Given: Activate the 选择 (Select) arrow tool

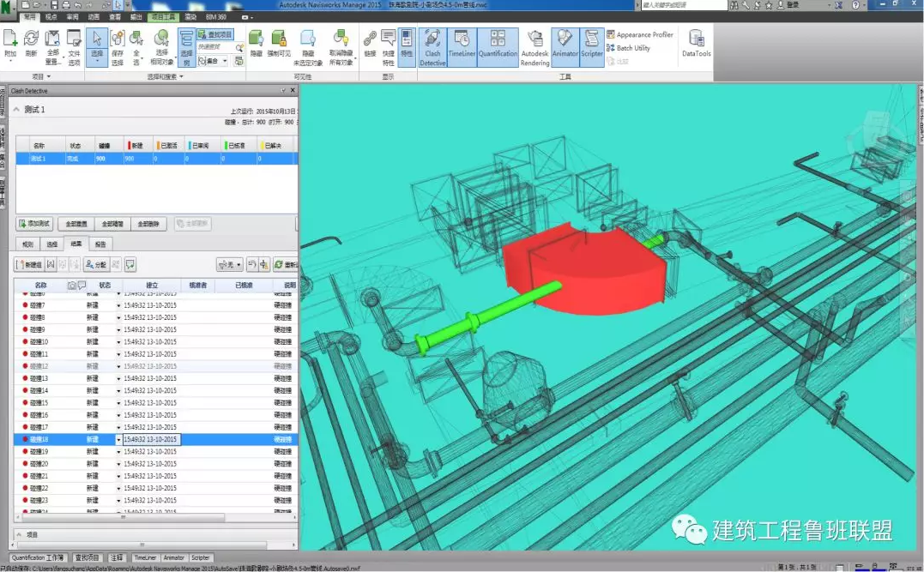Looking at the screenshot, I should tap(97, 46).
